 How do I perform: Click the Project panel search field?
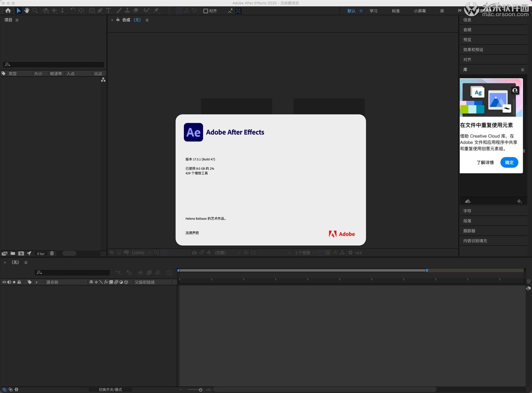53,65
